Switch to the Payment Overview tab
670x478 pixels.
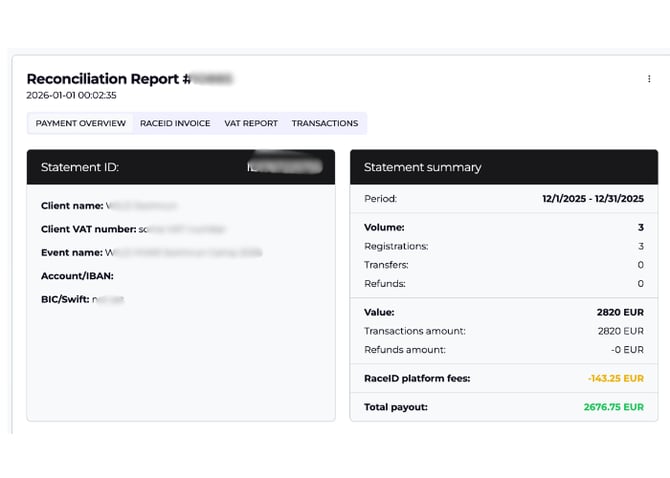click(81, 123)
